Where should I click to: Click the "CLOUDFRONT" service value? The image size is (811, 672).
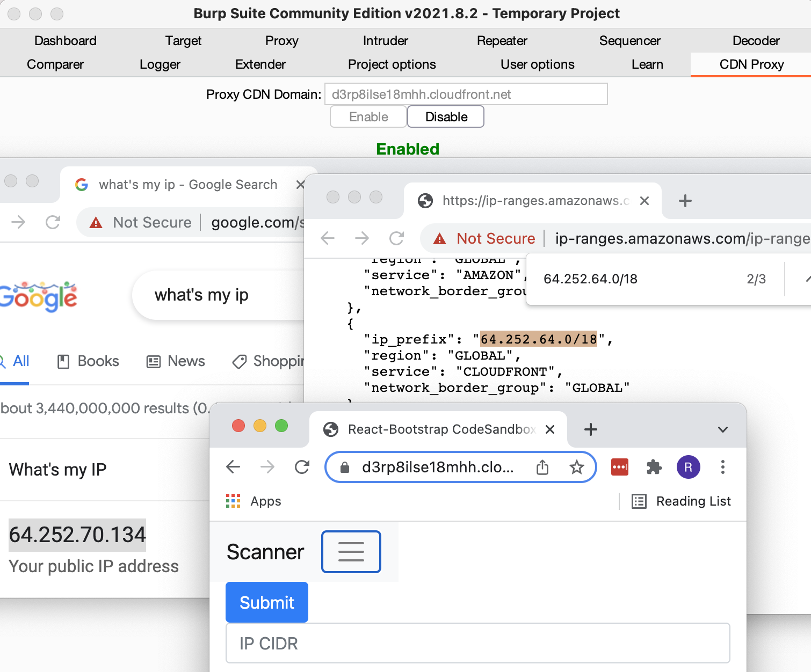pyautogui.click(x=505, y=371)
